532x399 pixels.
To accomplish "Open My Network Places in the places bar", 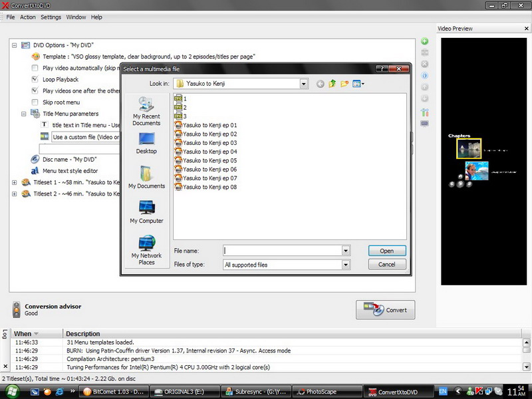I will (x=146, y=250).
